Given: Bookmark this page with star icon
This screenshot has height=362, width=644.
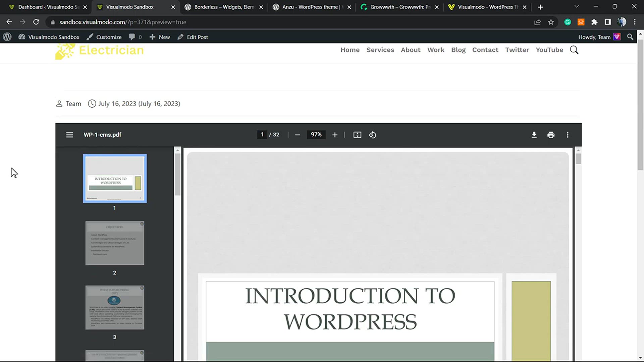Looking at the screenshot, I should point(551,22).
